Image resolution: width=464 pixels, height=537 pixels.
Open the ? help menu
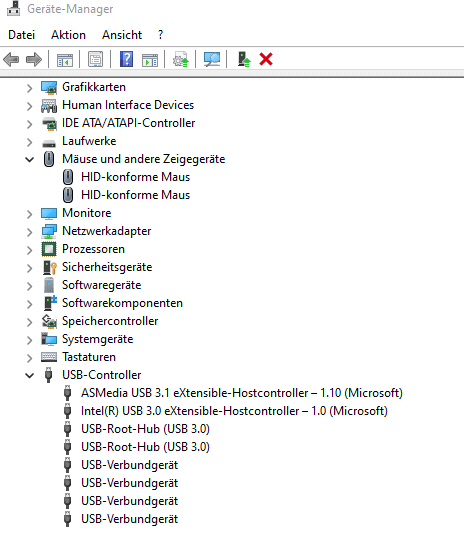point(161,35)
